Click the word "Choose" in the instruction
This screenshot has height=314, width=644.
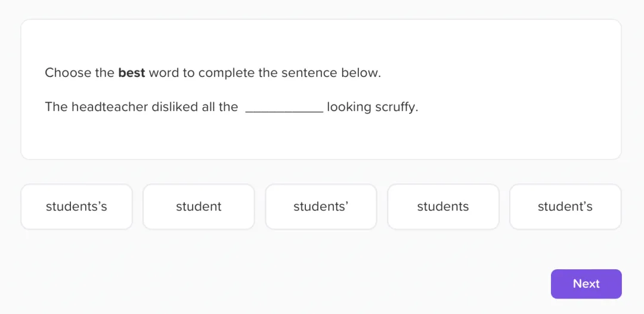click(67, 73)
